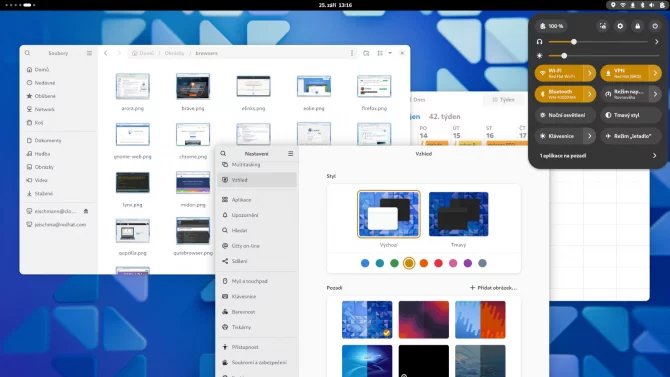Toggle Wi-Fi off in quick settings
Screen dimensions: 670x377
click(559, 73)
